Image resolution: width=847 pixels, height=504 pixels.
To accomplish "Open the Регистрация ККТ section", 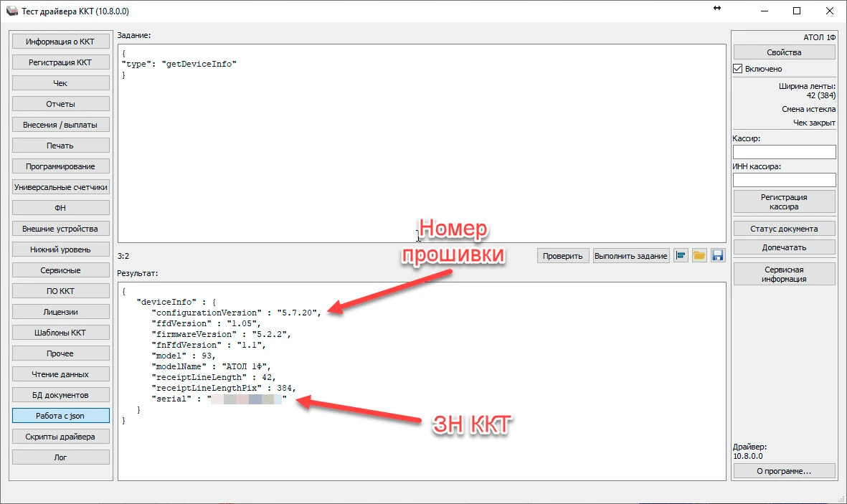I will (x=61, y=62).
